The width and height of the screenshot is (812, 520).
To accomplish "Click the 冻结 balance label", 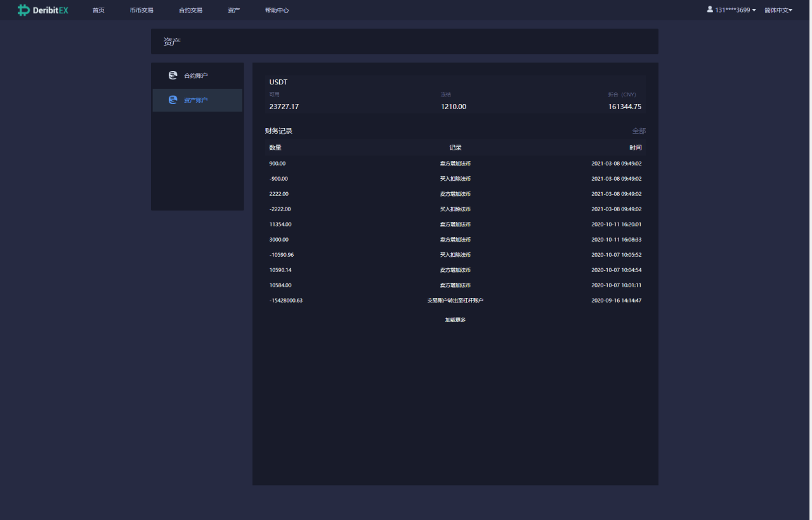I will [446, 94].
